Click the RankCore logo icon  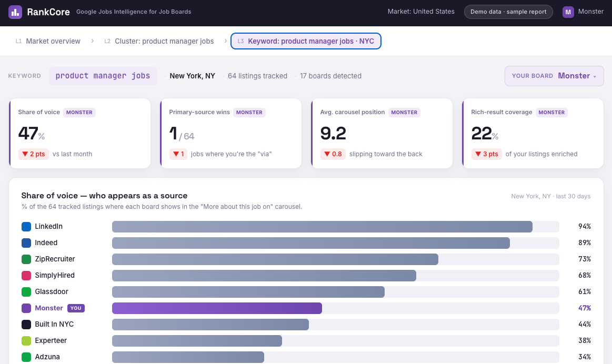point(15,12)
